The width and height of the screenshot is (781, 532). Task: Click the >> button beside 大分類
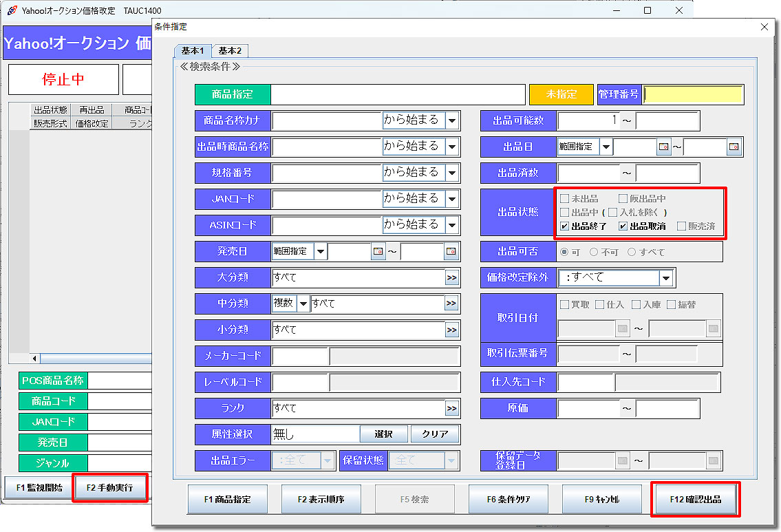coord(451,278)
